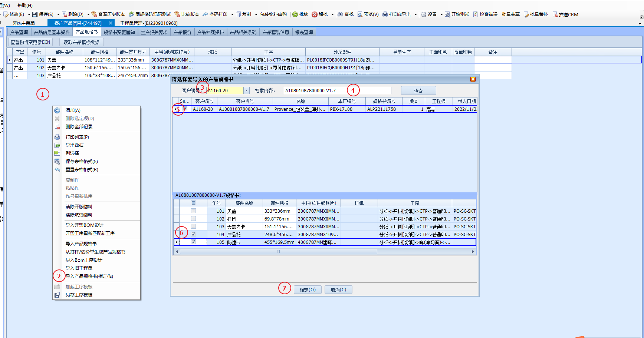Toggle checkbox for part 102 挂钩
Image resolution: width=644 pixels, height=338 pixels.
[193, 219]
